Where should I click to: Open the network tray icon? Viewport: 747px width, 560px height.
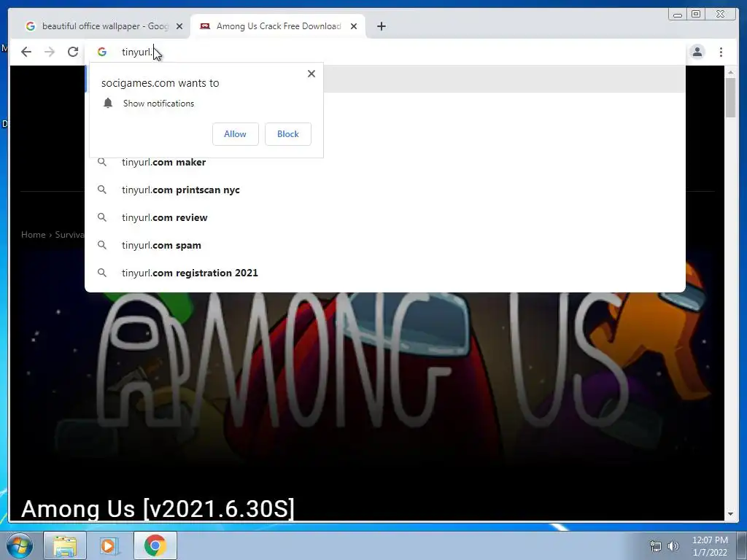click(656, 546)
